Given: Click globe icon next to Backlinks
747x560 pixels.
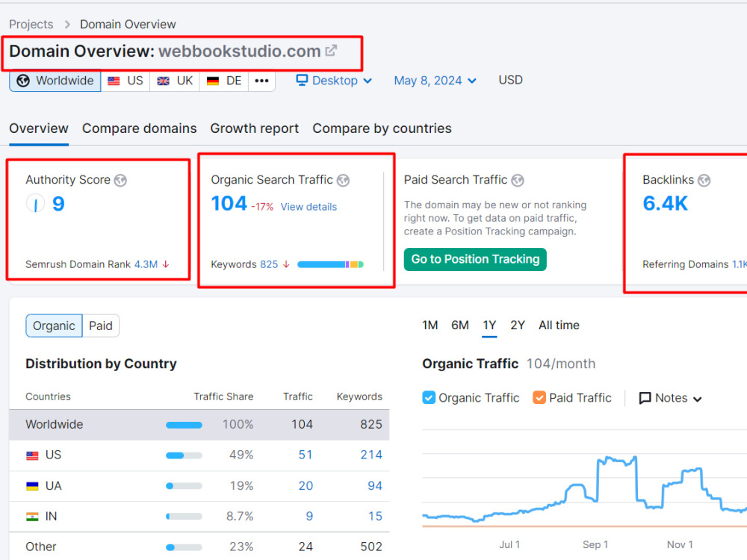Looking at the screenshot, I should 704,180.
